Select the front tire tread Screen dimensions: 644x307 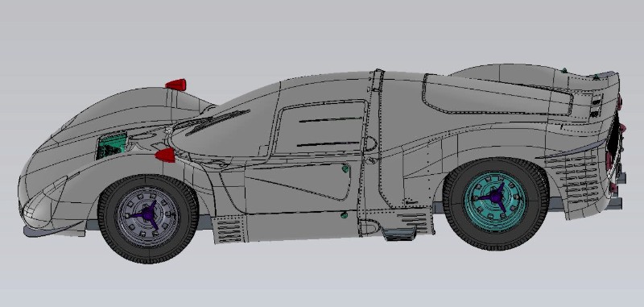click(x=148, y=218)
